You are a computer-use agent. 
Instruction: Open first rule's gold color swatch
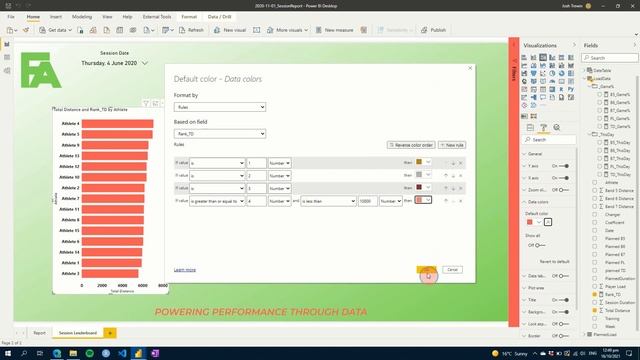pos(423,162)
